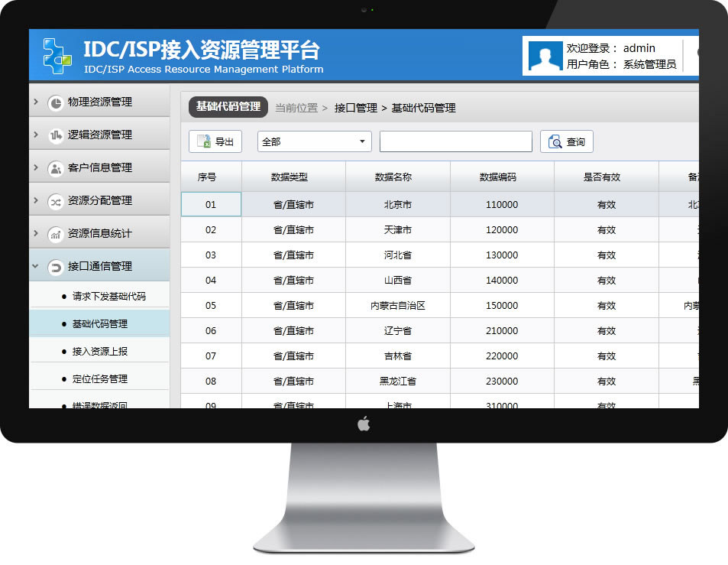Select 接入资源上报 in the sidebar
728x565 pixels.
(x=99, y=351)
